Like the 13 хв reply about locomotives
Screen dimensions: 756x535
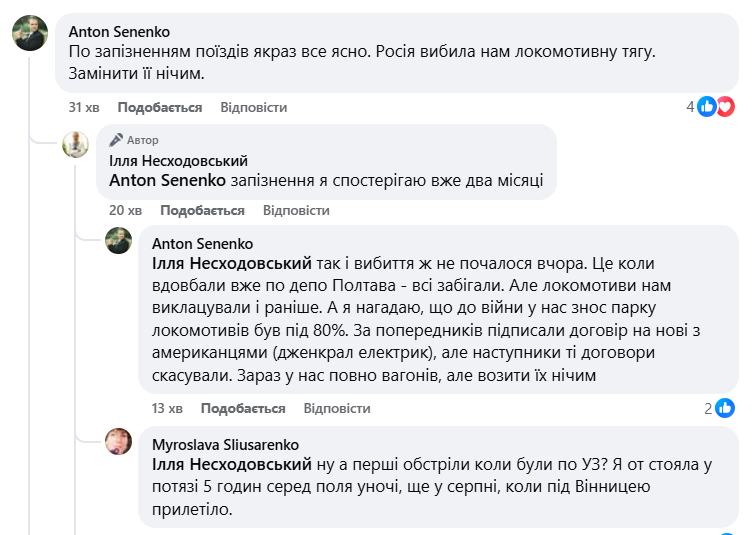243,408
